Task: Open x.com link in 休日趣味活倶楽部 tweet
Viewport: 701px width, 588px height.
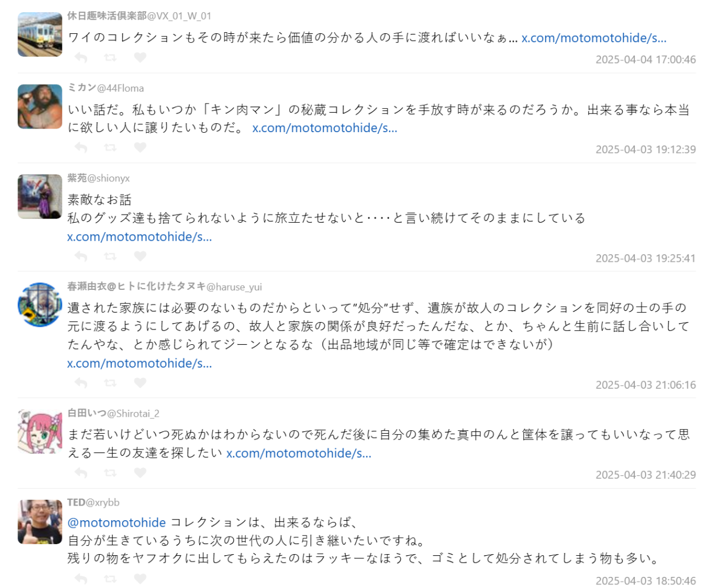Action: [594, 39]
